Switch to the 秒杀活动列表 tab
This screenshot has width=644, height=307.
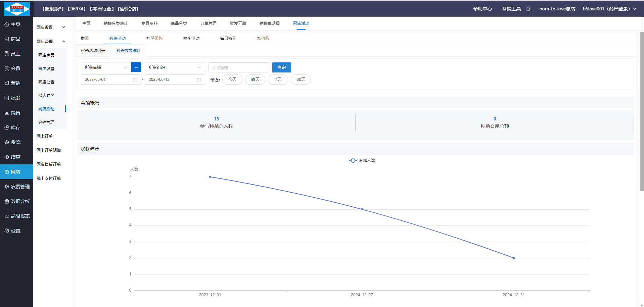(x=93, y=51)
